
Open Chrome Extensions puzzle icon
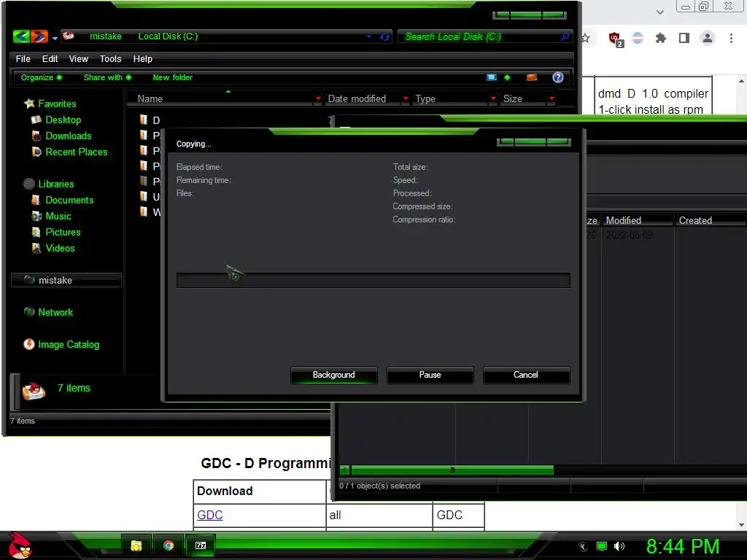(x=660, y=38)
